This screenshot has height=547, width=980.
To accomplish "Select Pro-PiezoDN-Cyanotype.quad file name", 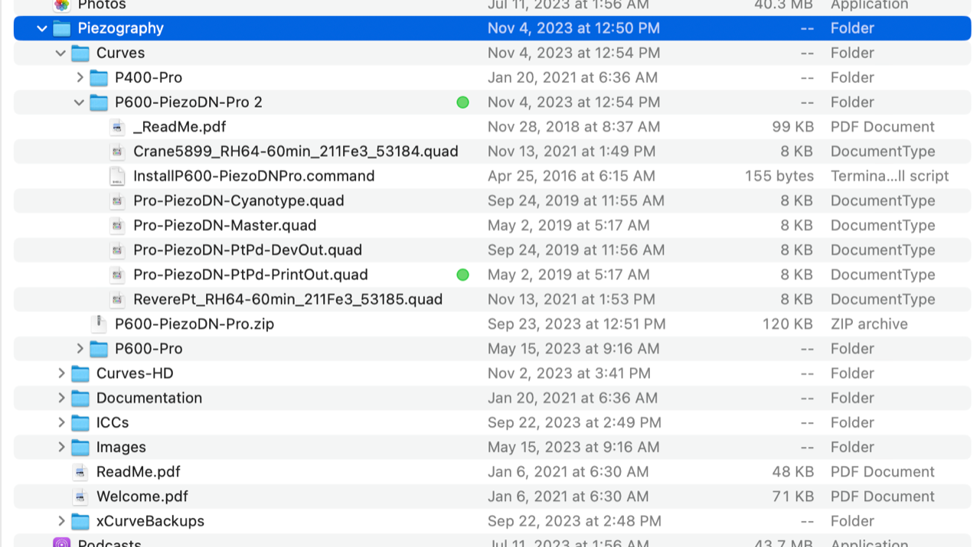I will (239, 200).
